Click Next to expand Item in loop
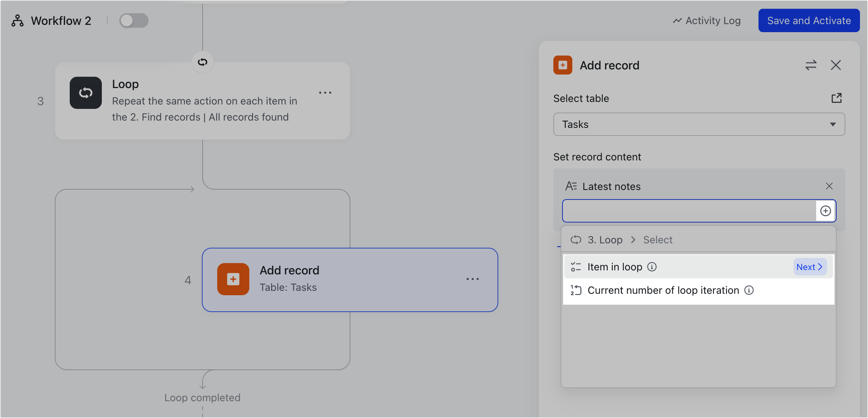 pos(810,267)
